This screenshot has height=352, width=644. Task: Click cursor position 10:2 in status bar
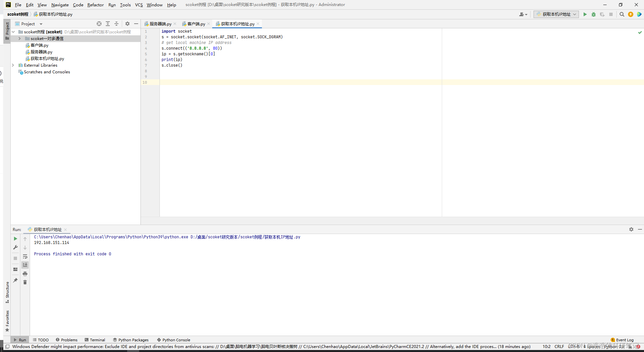547,347
